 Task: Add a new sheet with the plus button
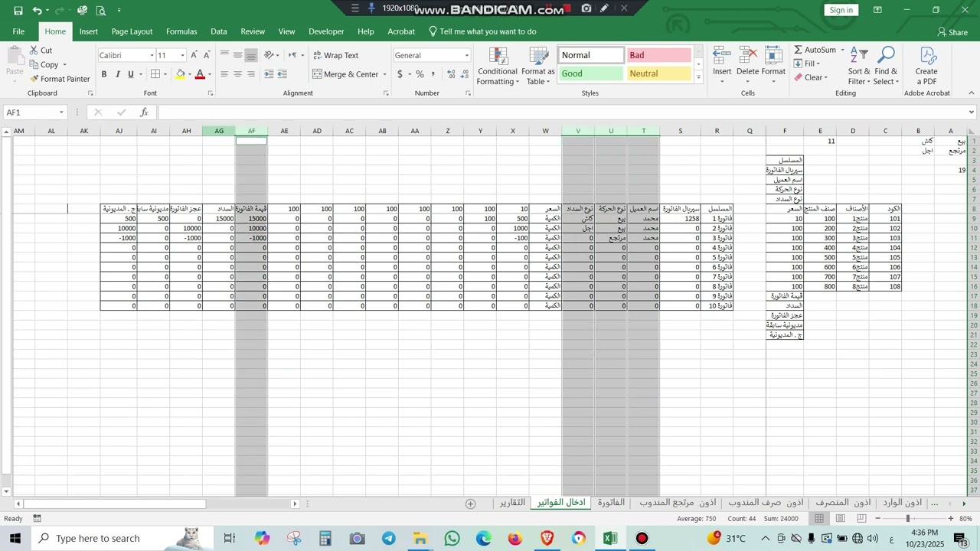(471, 504)
